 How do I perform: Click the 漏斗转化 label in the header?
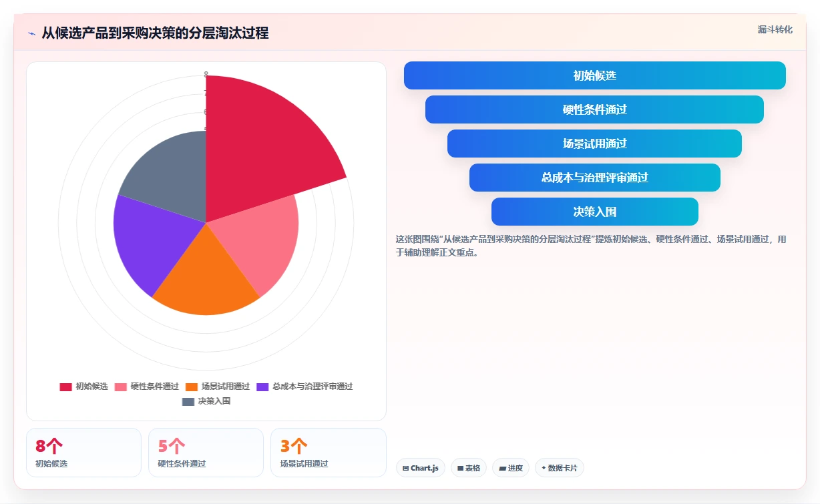[775, 29]
